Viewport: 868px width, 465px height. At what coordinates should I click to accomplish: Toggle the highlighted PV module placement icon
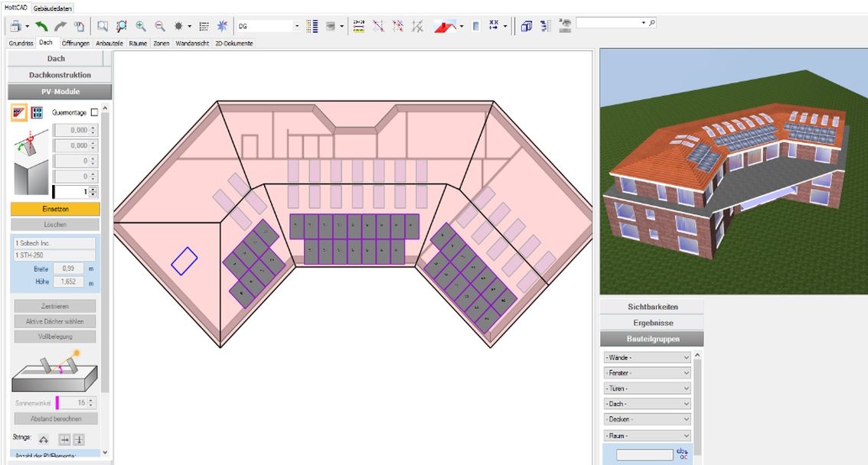point(17,112)
